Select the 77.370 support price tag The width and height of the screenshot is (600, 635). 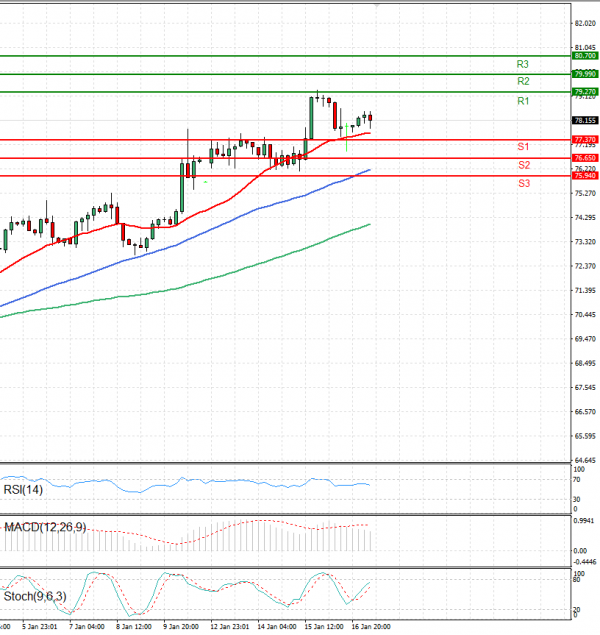click(x=585, y=140)
